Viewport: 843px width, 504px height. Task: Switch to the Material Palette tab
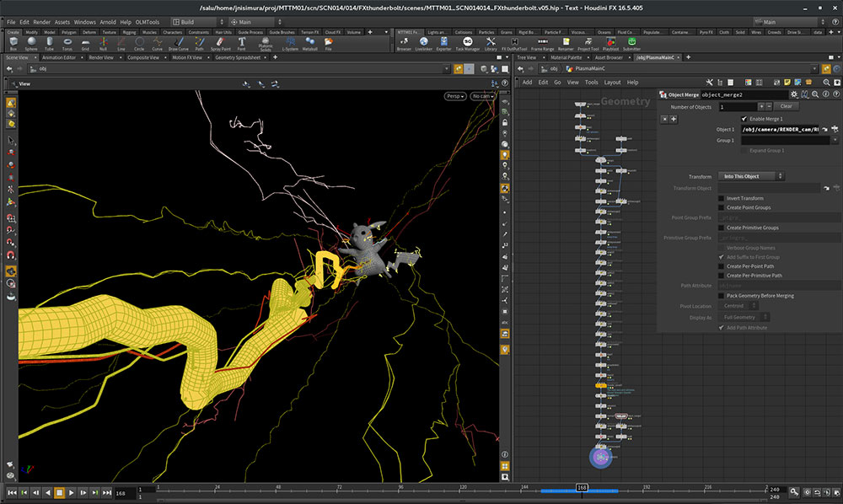click(x=566, y=57)
